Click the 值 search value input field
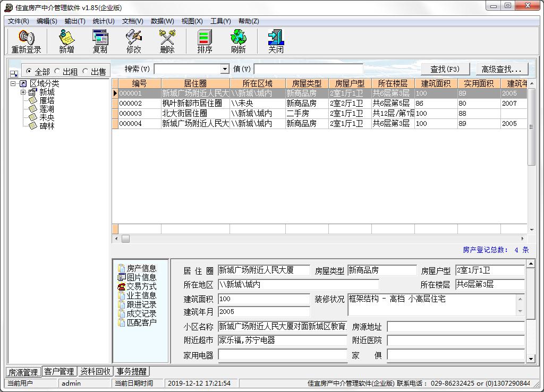 pos(308,70)
